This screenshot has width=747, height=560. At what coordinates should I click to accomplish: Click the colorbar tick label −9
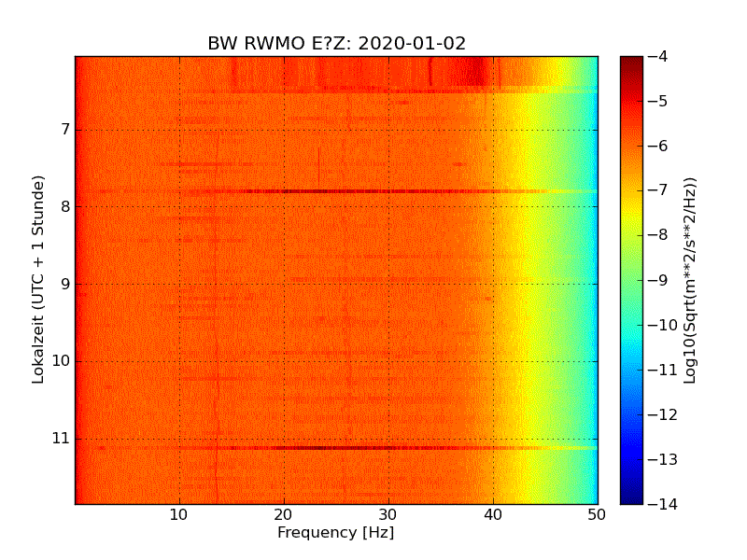(x=658, y=280)
